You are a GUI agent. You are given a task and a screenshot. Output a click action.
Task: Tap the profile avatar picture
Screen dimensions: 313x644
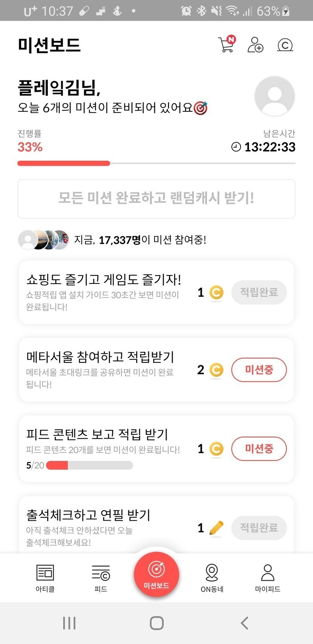275,96
